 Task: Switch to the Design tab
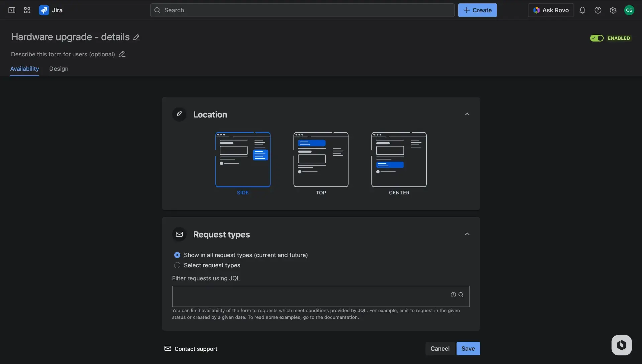[59, 69]
